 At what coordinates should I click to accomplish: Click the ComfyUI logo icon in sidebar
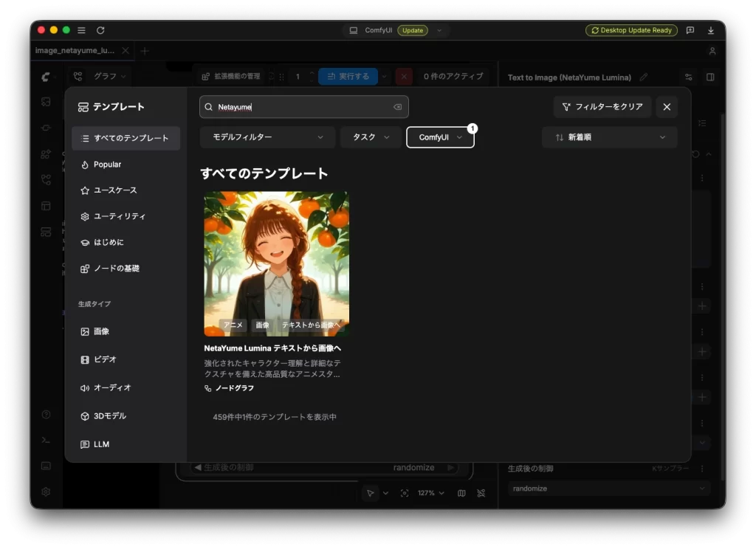pos(46,77)
